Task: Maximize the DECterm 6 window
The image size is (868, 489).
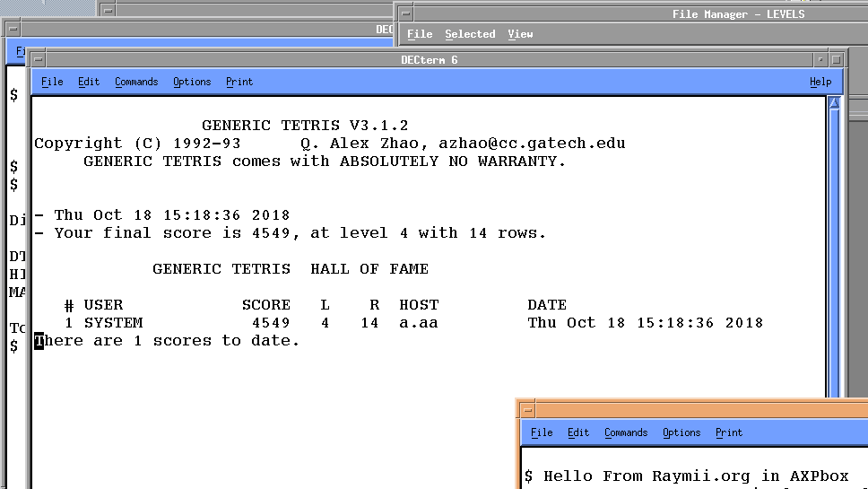Action: pyautogui.click(x=837, y=60)
